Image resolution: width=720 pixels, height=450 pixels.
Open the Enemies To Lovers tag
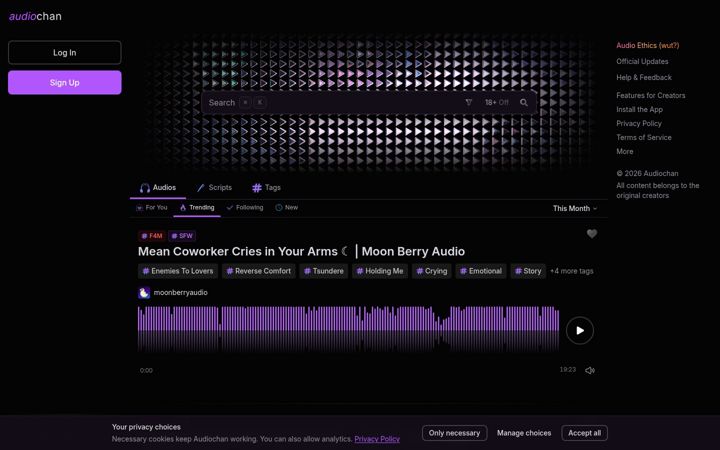coord(178,271)
